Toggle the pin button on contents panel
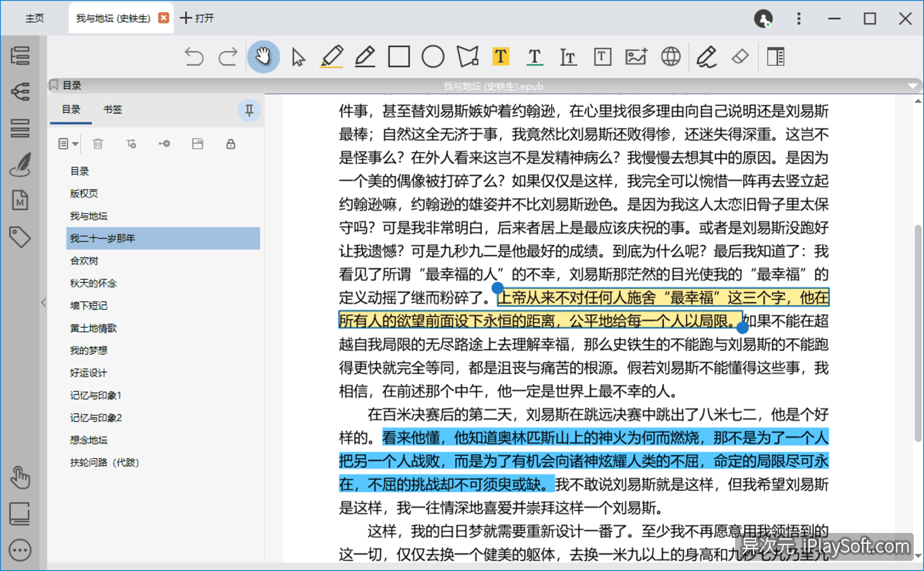This screenshot has height=571, width=924. pyautogui.click(x=249, y=110)
